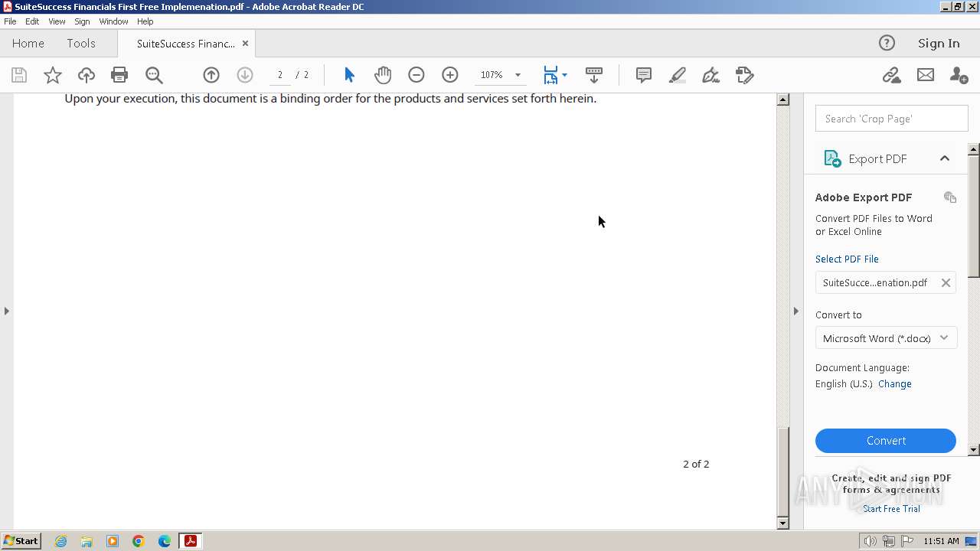The width and height of the screenshot is (980, 551).
Task: Add document to starred favorites
Action: (x=53, y=75)
